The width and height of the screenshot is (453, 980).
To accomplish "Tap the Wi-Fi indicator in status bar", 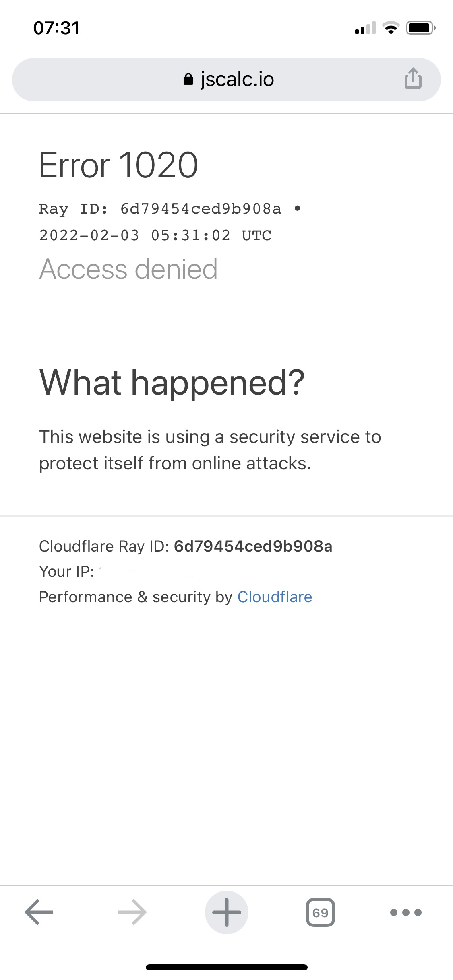I will click(391, 28).
